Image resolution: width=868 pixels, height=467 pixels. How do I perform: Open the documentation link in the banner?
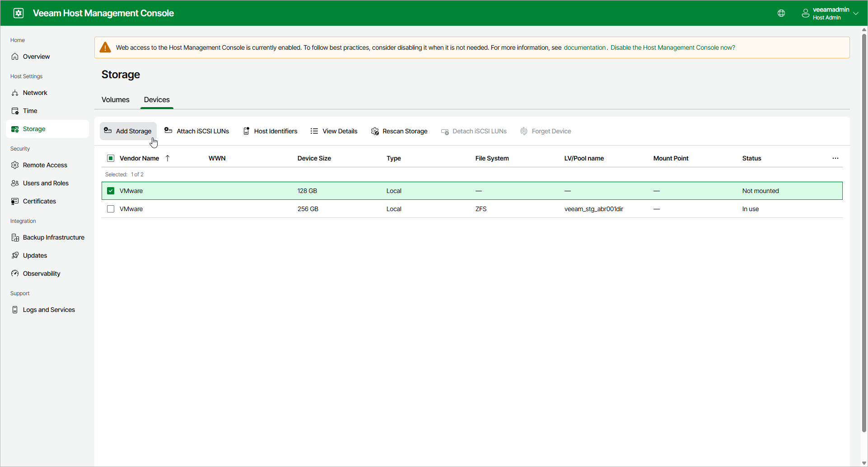(584, 47)
